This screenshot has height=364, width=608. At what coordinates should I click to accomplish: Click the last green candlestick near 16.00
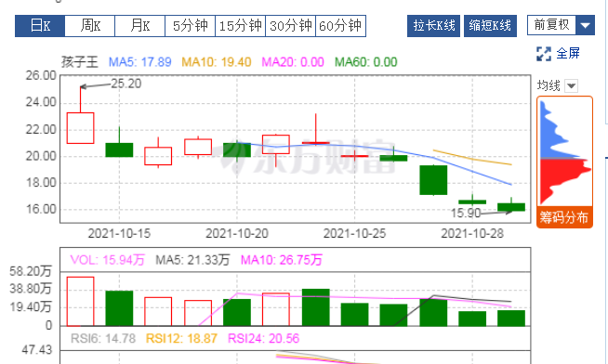tap(511, 207)
